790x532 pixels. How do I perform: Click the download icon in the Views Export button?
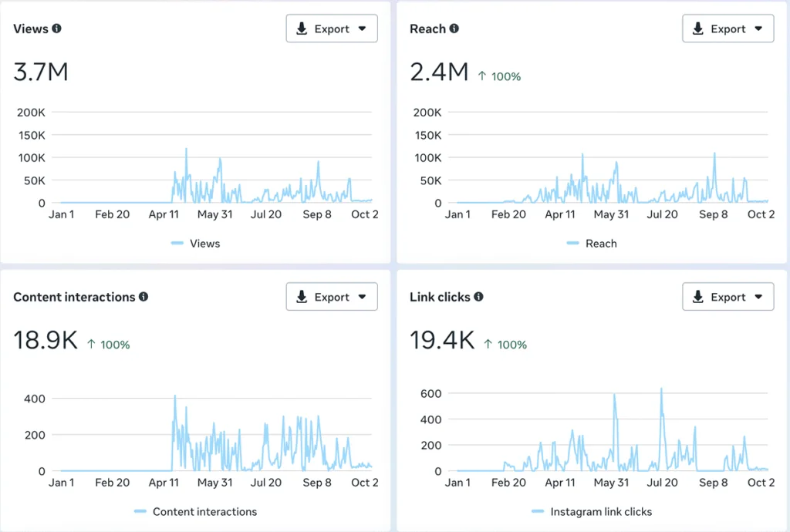tap(302, 29)
